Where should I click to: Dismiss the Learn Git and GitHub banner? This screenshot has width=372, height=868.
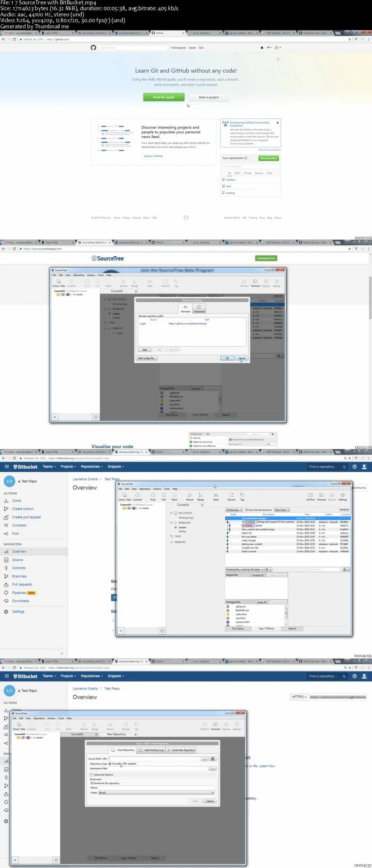tap(278, 59)
